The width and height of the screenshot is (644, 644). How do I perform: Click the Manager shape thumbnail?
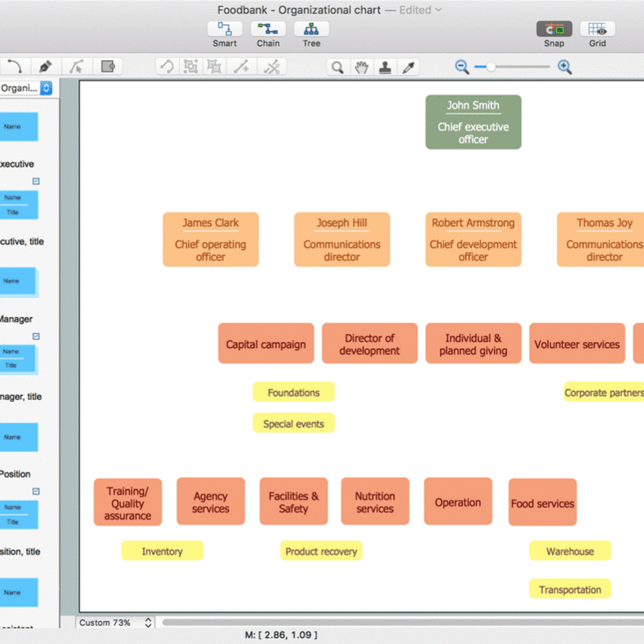point(19,282)
